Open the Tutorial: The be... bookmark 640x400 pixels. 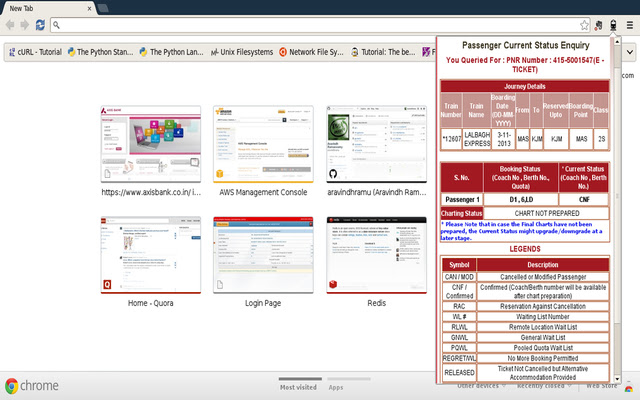click(x=383, y=52)
